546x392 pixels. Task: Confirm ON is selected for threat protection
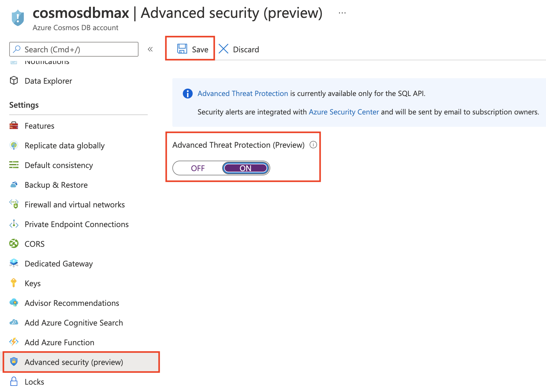point(245,168)
